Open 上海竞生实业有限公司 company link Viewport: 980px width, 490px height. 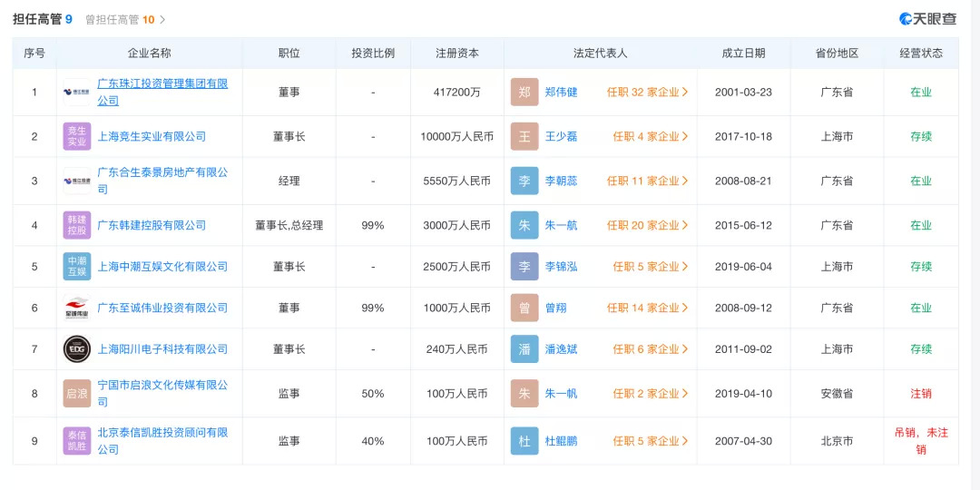pyautogui.click(x=152, y=136)
